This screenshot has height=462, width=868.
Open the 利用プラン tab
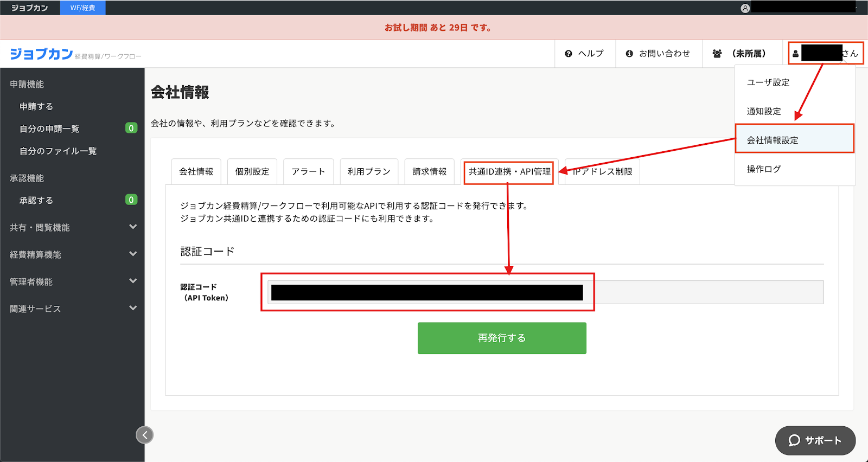pos(369,171)
